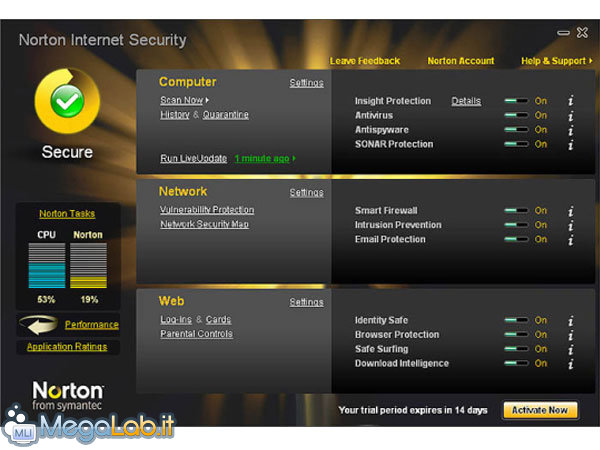Click the trial period expires text
600x450 pixels.
point(413,410)
